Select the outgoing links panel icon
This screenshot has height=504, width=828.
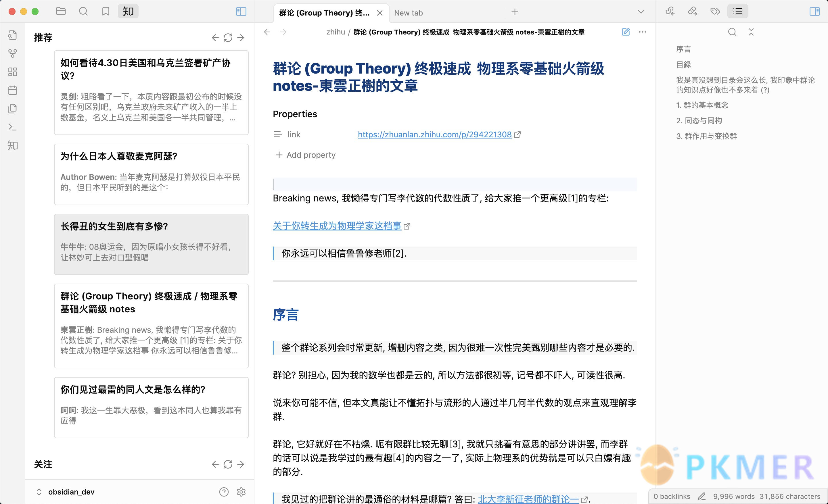(x=692, y=11)
